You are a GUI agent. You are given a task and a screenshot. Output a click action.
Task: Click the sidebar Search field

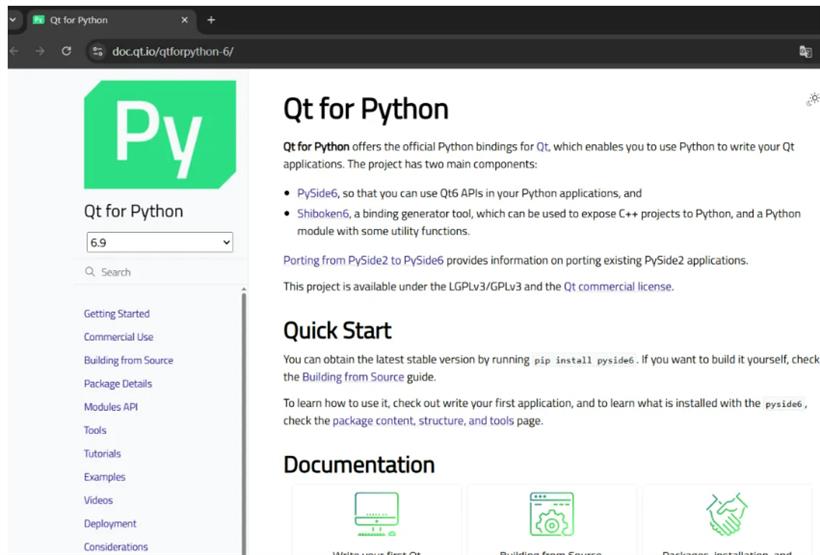tap(160, 272)
